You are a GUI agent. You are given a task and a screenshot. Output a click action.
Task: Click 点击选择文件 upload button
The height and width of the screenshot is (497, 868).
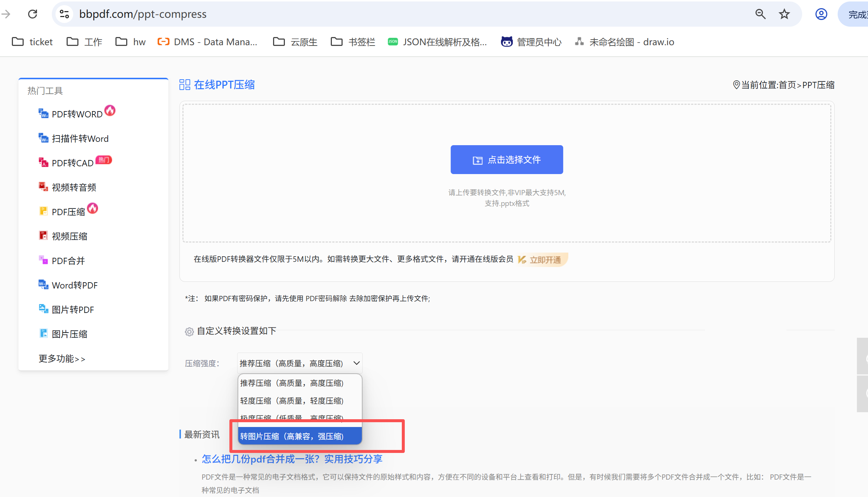507,160
